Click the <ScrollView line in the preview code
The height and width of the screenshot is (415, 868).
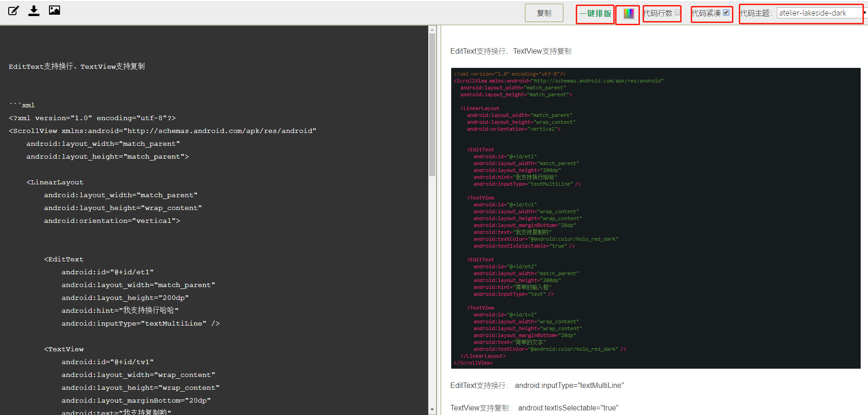pos(558,81)
